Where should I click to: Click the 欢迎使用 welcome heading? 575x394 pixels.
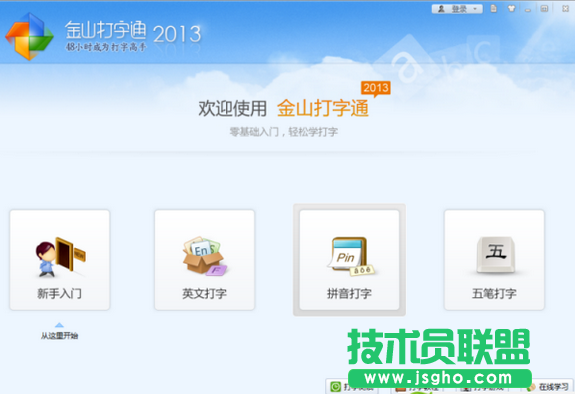[x=232, y=109]
